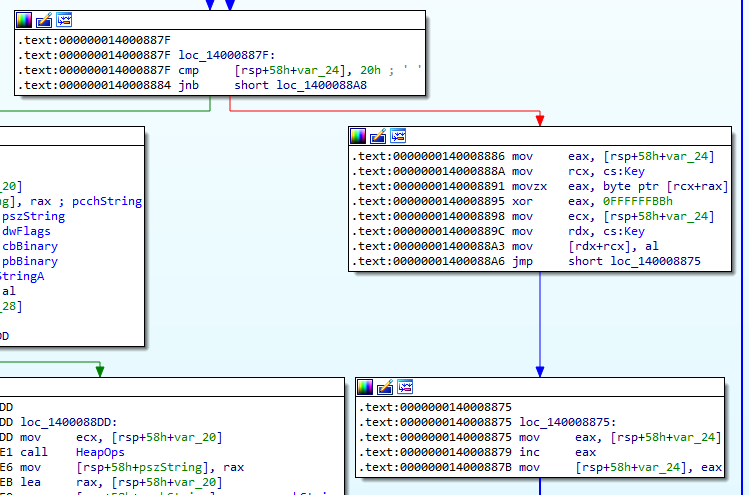Click the group nodes icon in the loc_140008875 block
Image resolution: width=749 pixels, height=495 pixels.
(404, 387)
